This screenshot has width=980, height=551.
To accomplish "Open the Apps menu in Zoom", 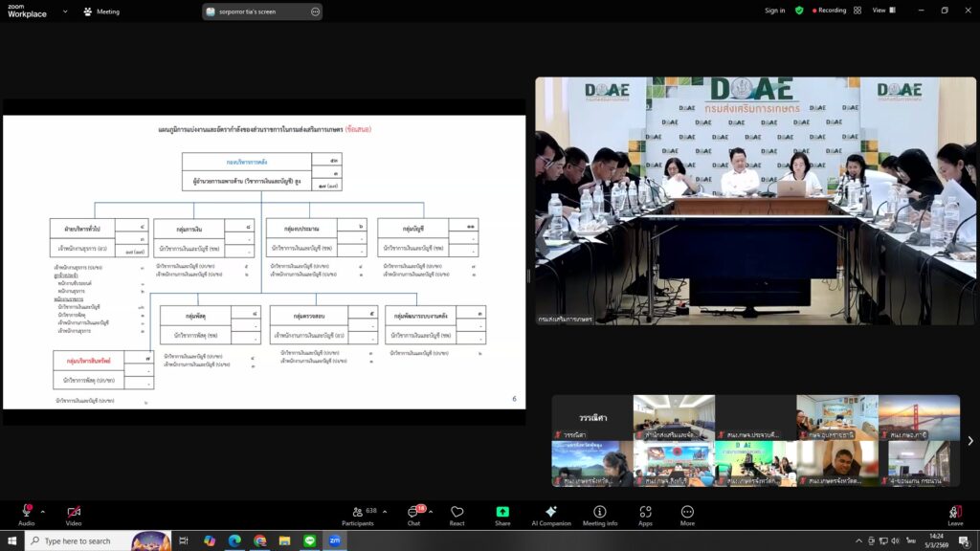I will 645,515.
